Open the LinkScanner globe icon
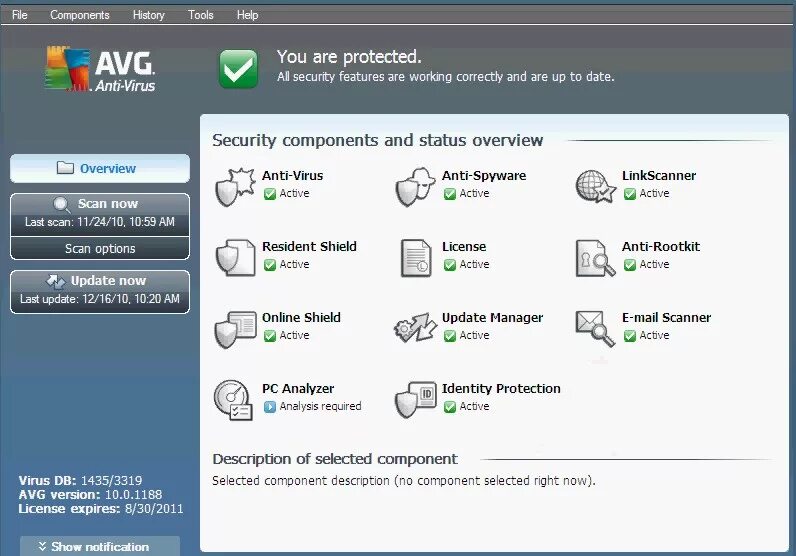 [x=595, y=187]
